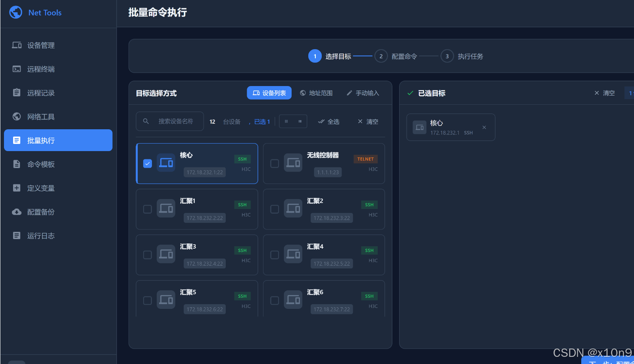634x364 pixels.
Task: Switch to the 手动输入 tab
Action: [x=363, y=93]
